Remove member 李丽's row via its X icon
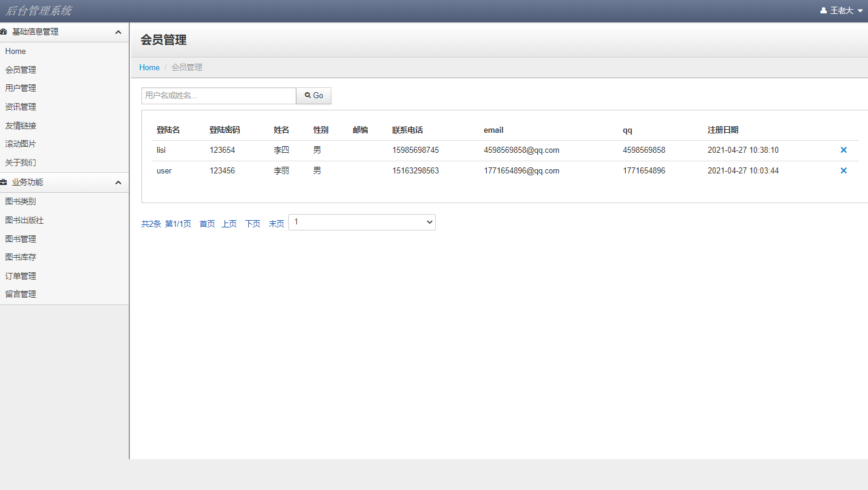Viewport: 868px width, 490px height. click(x=843, y=170)
